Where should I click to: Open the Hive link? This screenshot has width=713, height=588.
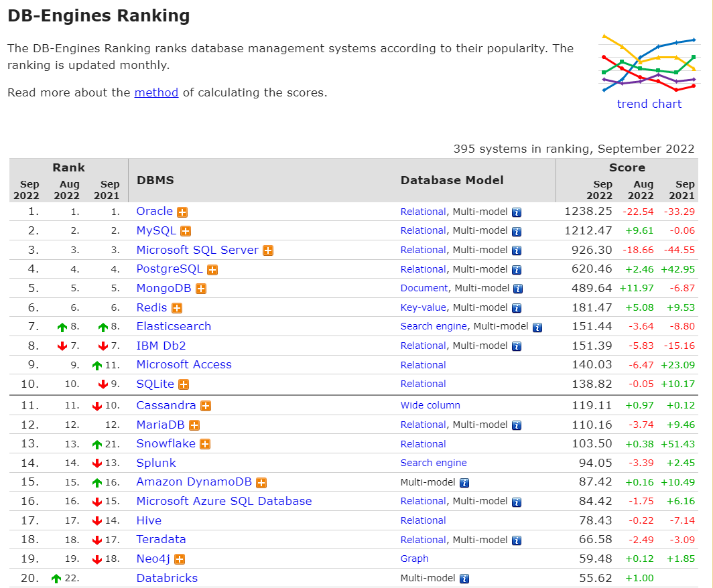149,521
